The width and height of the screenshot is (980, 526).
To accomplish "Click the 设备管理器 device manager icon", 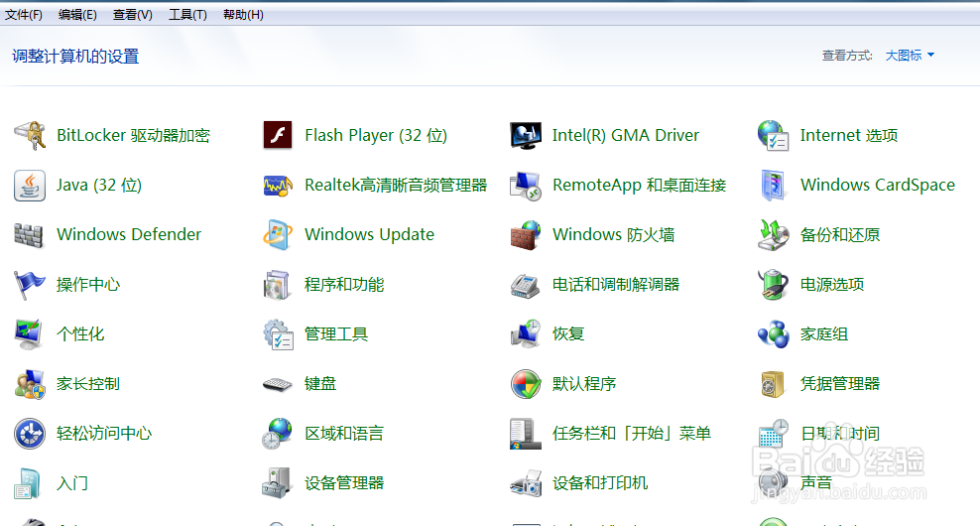I will [x=278, y=483].
